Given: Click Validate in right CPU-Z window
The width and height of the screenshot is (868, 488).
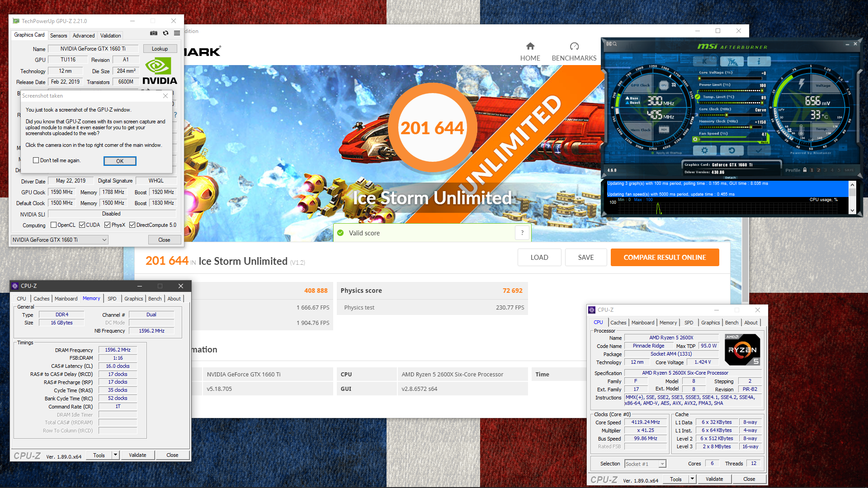Looking at the screenshot, I should point(714,479).
